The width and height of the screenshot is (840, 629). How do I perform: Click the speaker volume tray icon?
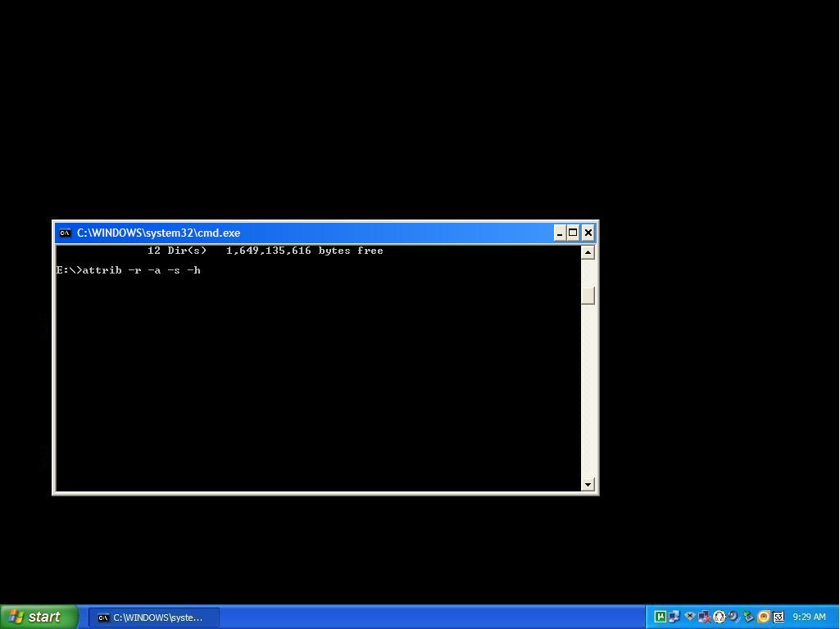click(x=733, y=617)
